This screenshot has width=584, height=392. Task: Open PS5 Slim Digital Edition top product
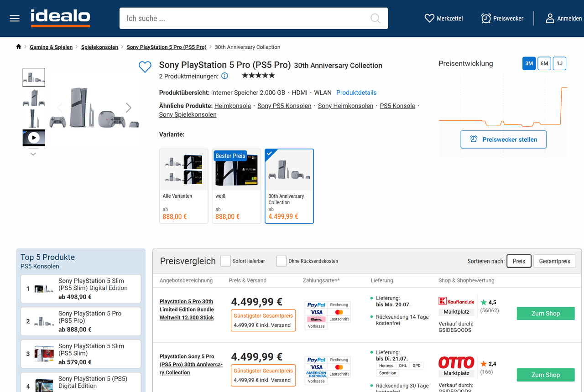pos(81,289)
